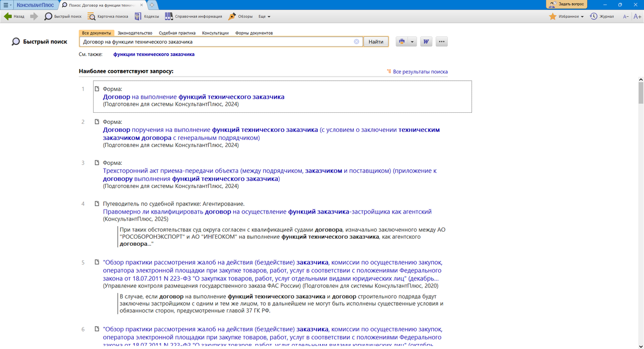Image resolution: width=644 pixels, height=349 pixels.
Task: Decrease font size with A-
Action: click(626, 17)
